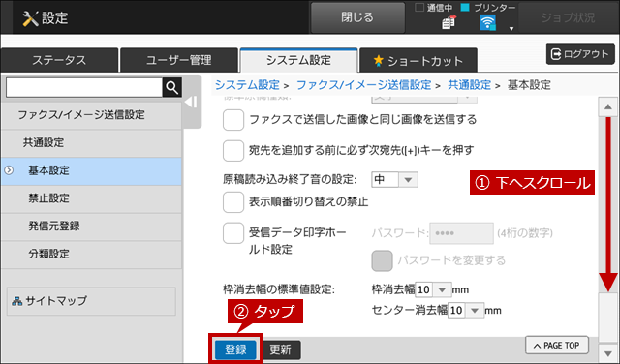Click 閉じる button
Image resolution: width=620 pixels, height=364 pixels.
[x=357, y=17]
